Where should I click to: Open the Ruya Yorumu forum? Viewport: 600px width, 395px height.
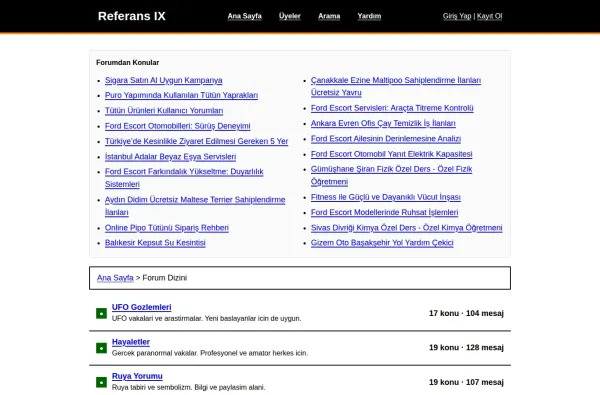click(137, 376)
